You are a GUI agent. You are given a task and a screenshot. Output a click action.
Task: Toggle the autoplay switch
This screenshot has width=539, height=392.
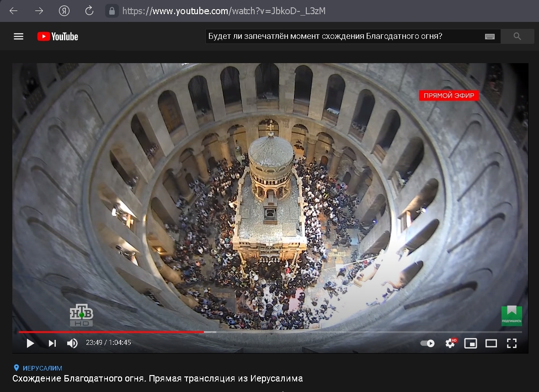[x=427, y=343]
